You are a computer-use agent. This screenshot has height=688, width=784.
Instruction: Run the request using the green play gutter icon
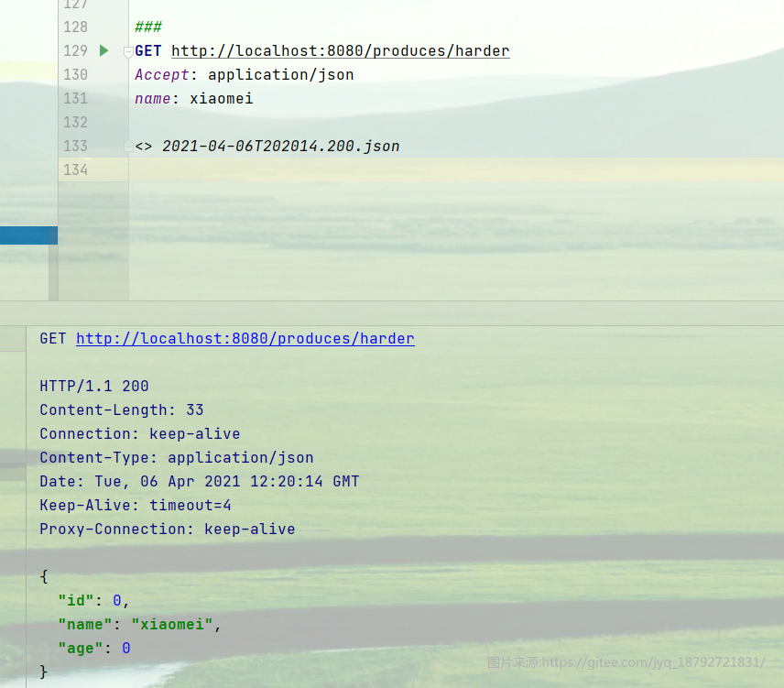(103, 50)
